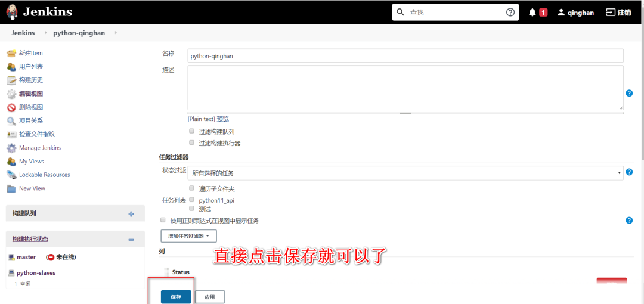Click the python-qinghan breadcrumb link
This screenshot has width=644, height=304.
pos(79,33)
